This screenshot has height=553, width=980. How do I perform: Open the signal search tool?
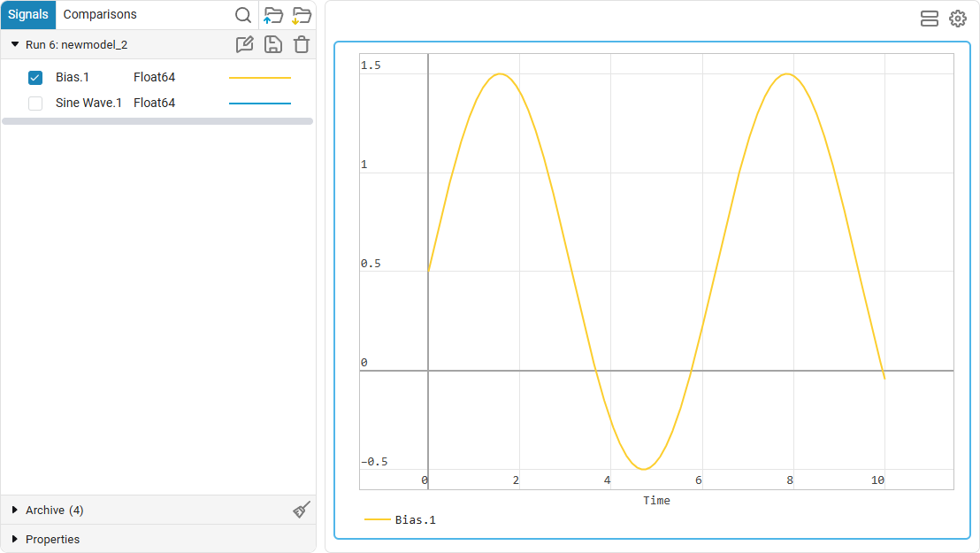pos(243,15)
